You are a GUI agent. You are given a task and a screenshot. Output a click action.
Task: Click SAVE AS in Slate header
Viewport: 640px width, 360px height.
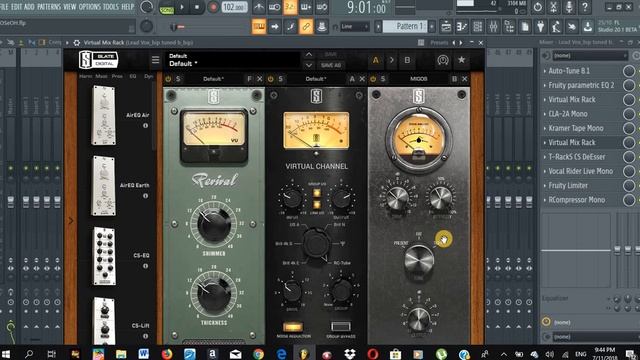pos(331,65)
